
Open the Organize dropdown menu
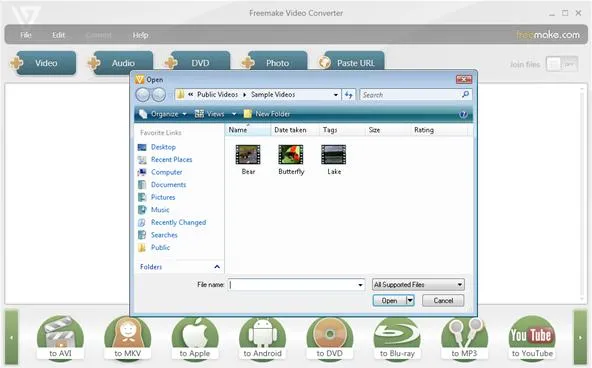tap(163, 114)
